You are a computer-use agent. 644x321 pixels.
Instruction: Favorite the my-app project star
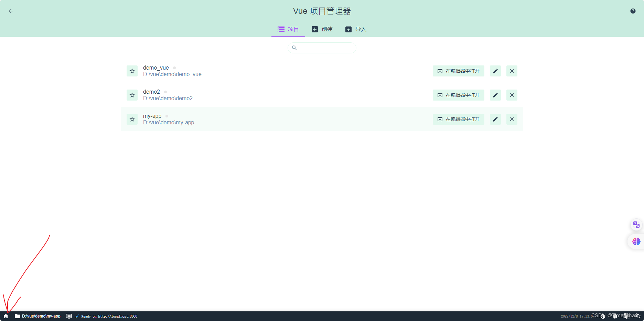[x=132, y=119]
